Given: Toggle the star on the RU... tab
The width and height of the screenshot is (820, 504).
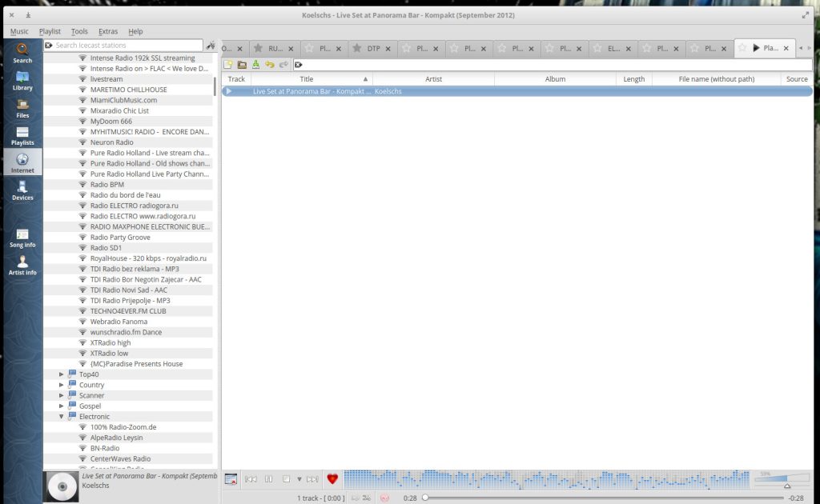Looking at the screenshot, I should point(258,48).
